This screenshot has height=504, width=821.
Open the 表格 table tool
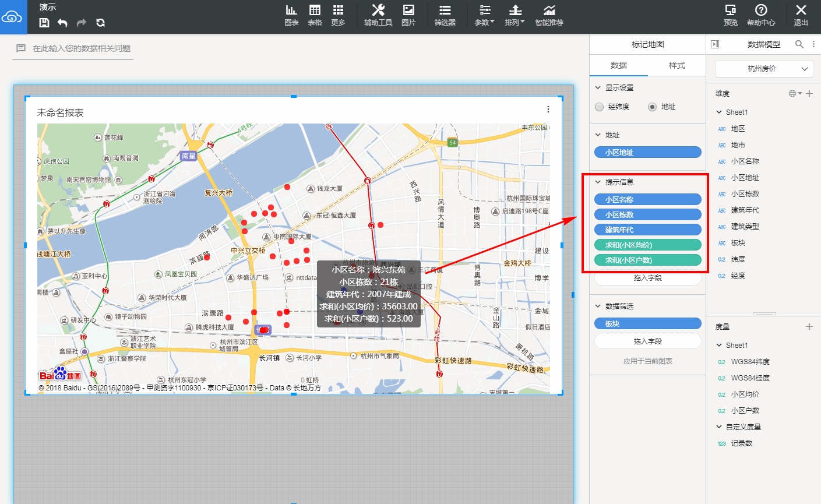click(315, 15)
